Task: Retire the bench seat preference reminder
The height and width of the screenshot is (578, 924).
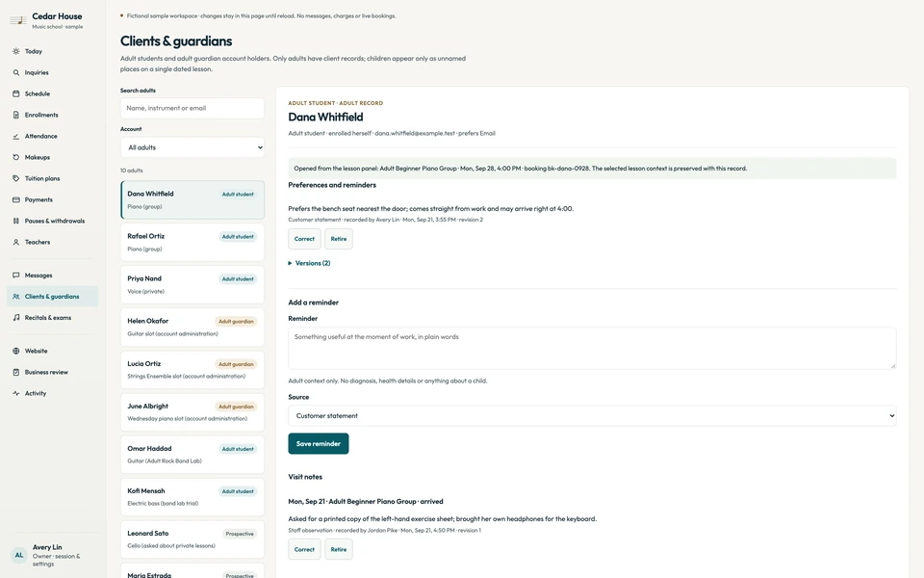Action: click(338, 239)
